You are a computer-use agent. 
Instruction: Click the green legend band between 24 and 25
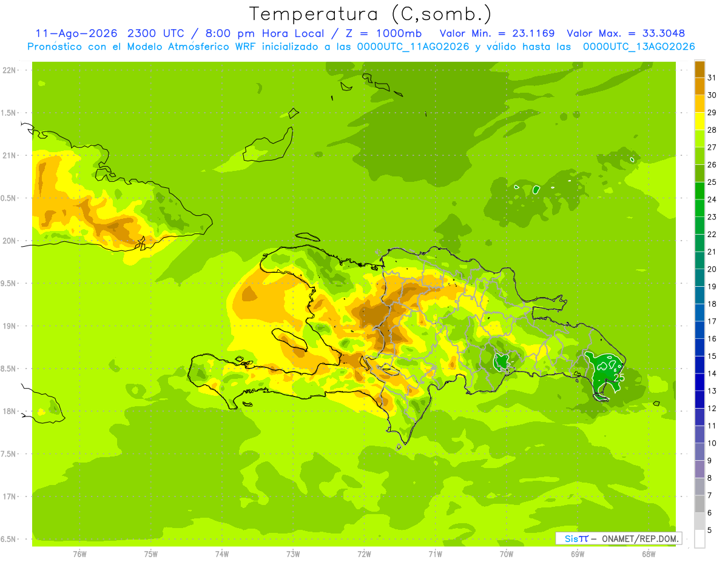point(699,190)
